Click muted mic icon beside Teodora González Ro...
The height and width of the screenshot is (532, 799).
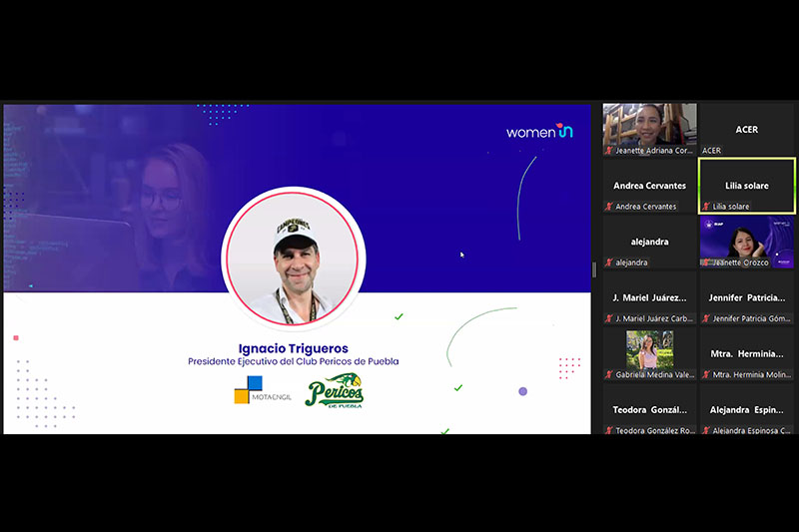click(609, 431)
